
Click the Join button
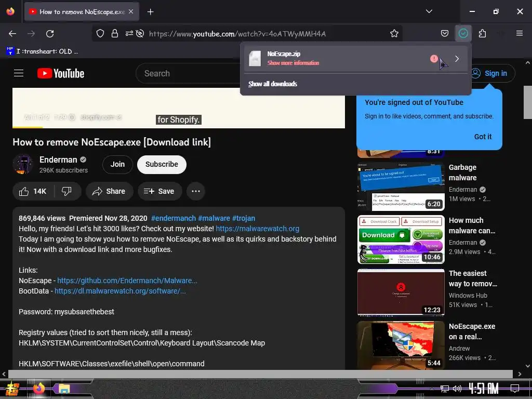tap(117, 164)
